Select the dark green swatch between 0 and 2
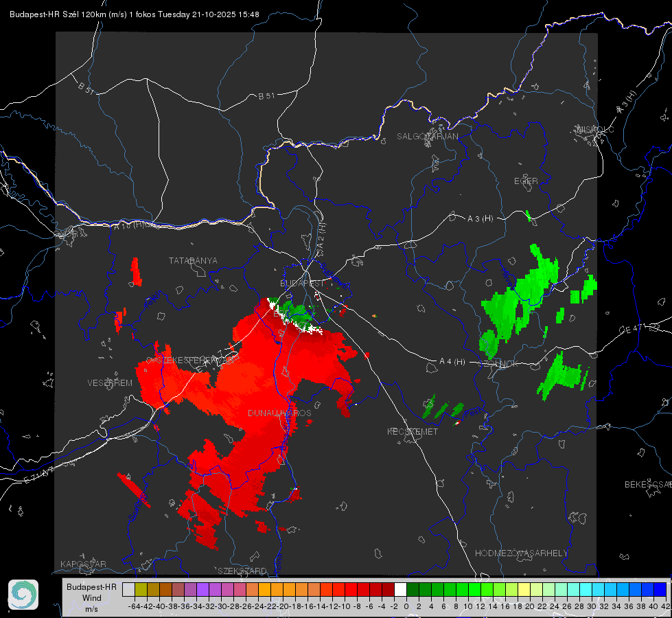The width and height of the screenshot is (672, 618). tap(413, 589)
